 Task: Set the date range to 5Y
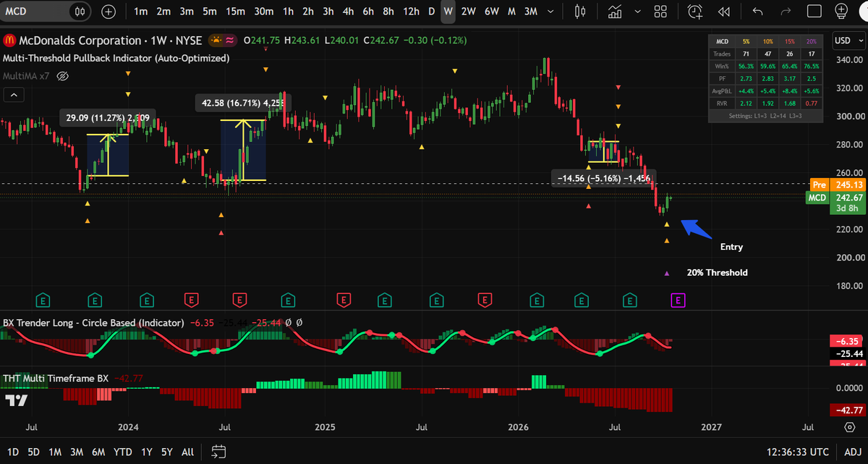click(167, 452)
